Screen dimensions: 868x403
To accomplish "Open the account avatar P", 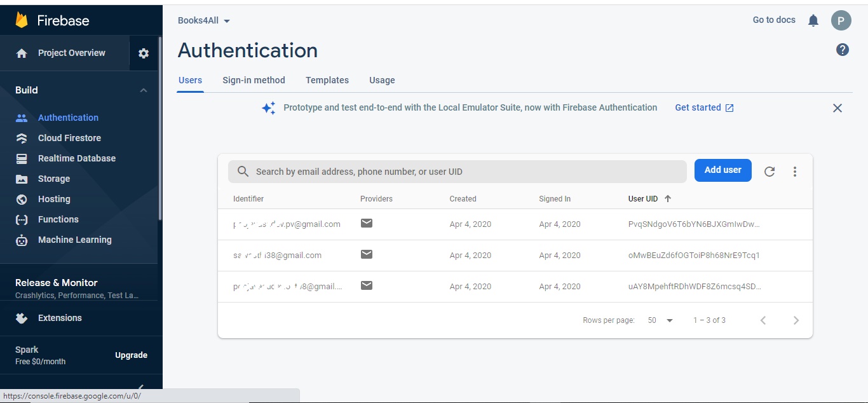I will click(841, 20).
